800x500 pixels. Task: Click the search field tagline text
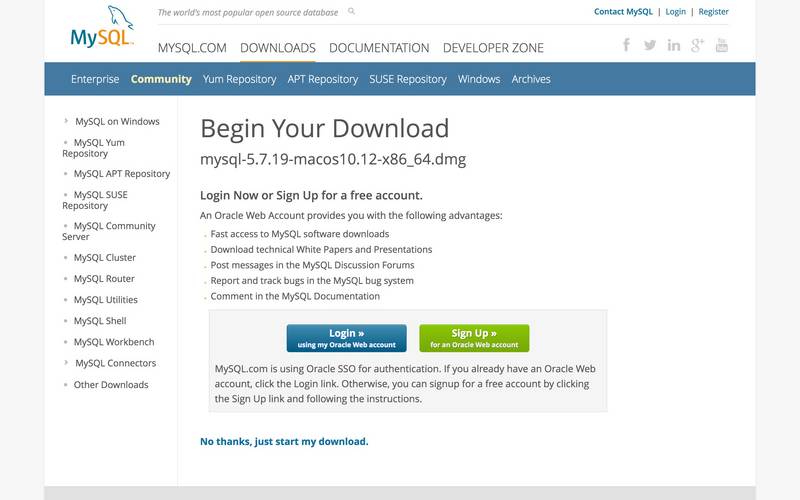point(247,12)
